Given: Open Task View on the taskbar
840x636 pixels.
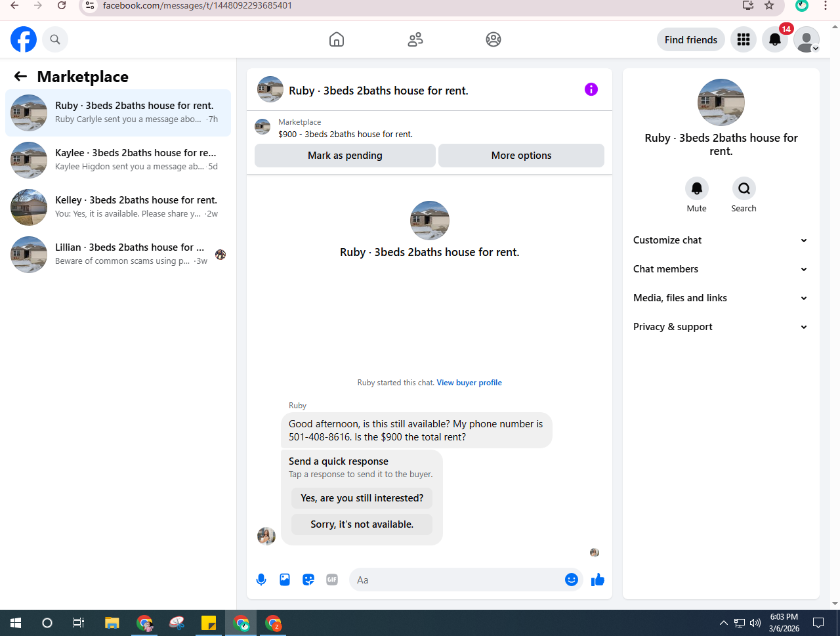Looking at the screenshot, I should pos(79,623).
